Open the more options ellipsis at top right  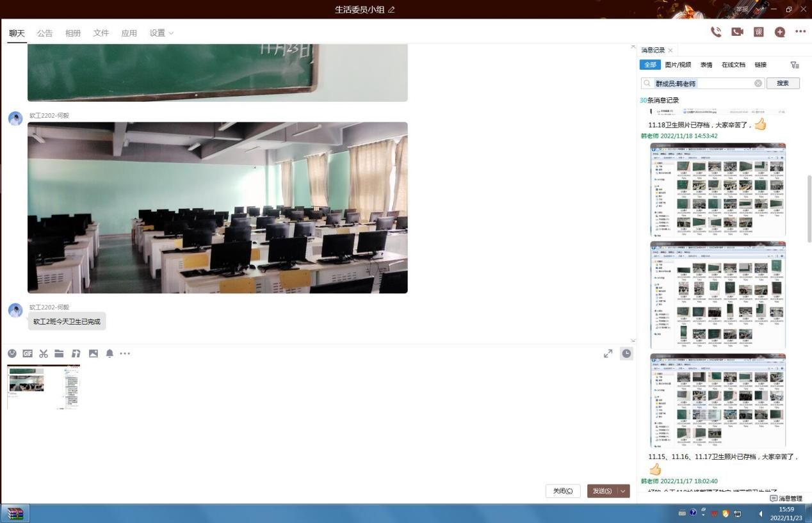pos(800,32)
